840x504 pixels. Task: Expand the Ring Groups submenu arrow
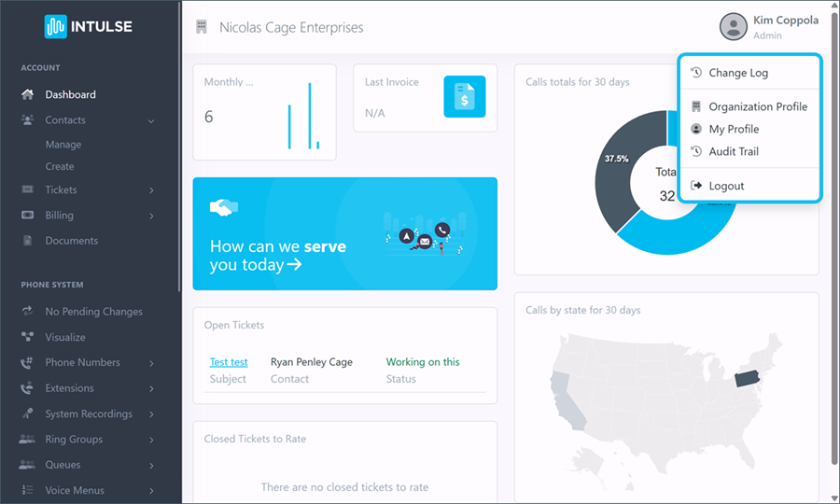(151, 440)
